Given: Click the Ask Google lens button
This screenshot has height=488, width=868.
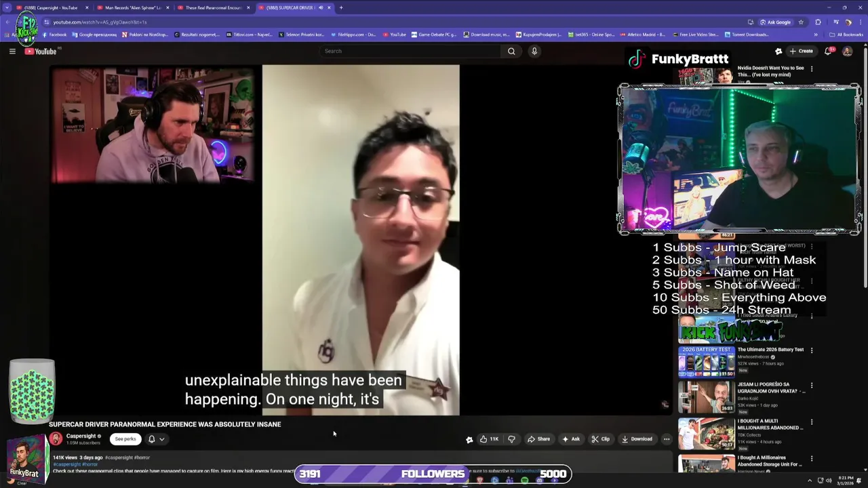Looking at the screenshot, I should coord(775,22).
